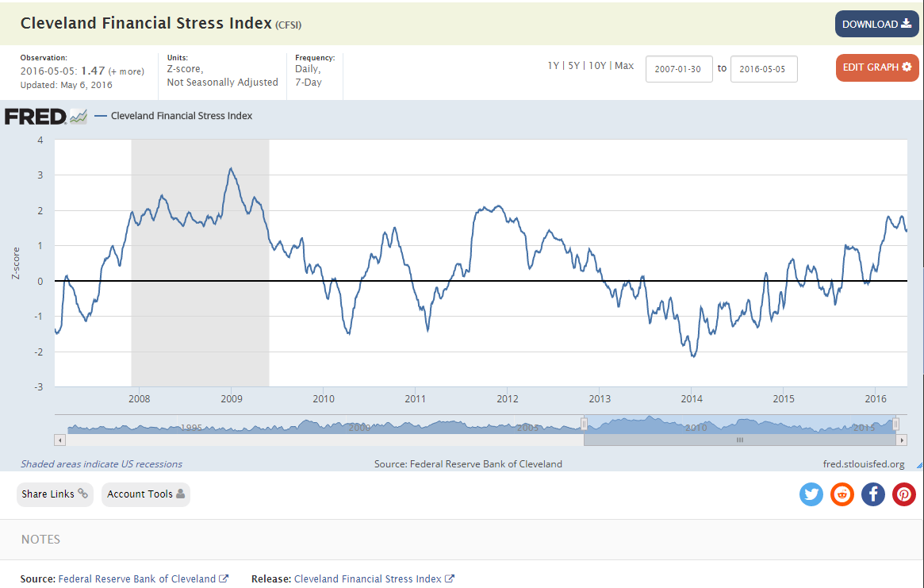This screenshot has width=924, height=588.
Task: Open the DOWNLOAD button
Action: click(877, 24)
